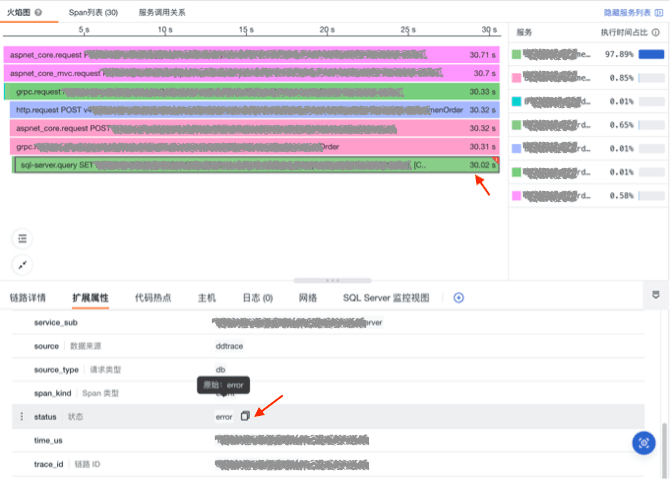Image resolution: width=672 pixels, height=482 pixels.
Task: Click the vertical scrollbar in attributes panel
Action: tap(664, 450)
